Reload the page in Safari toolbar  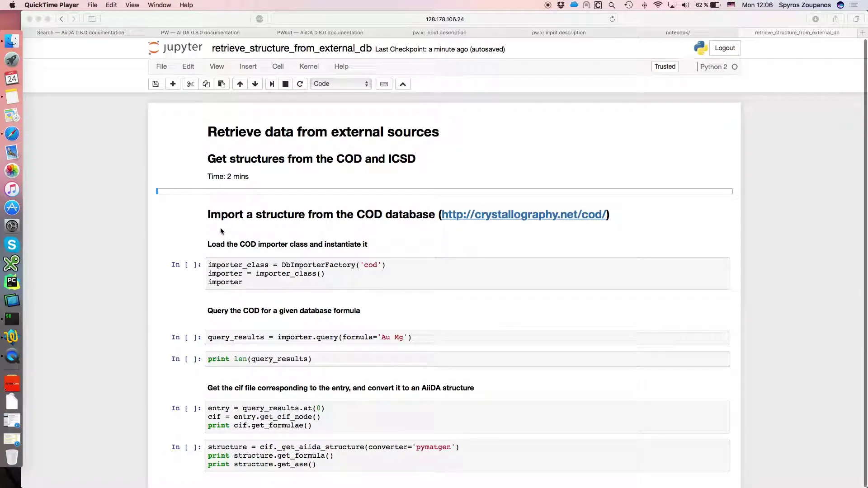click(x=612, y=19)
